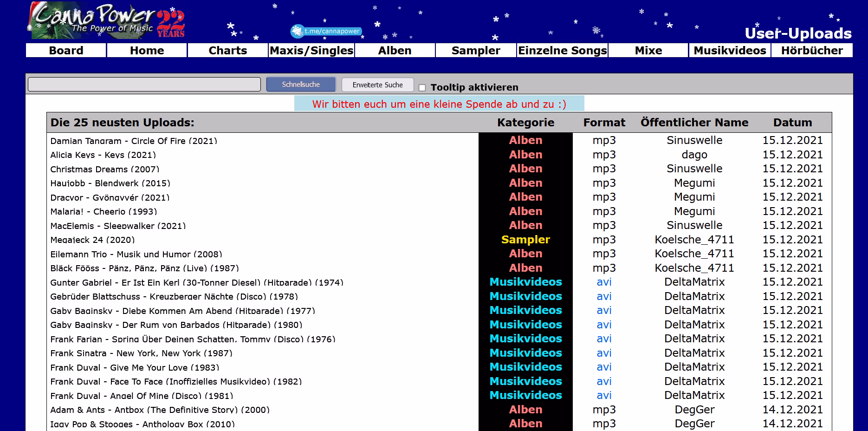868x431 pixels.
Task: Open Haujobb - Blendwerk (2015) album
Action: pos(110,183)
